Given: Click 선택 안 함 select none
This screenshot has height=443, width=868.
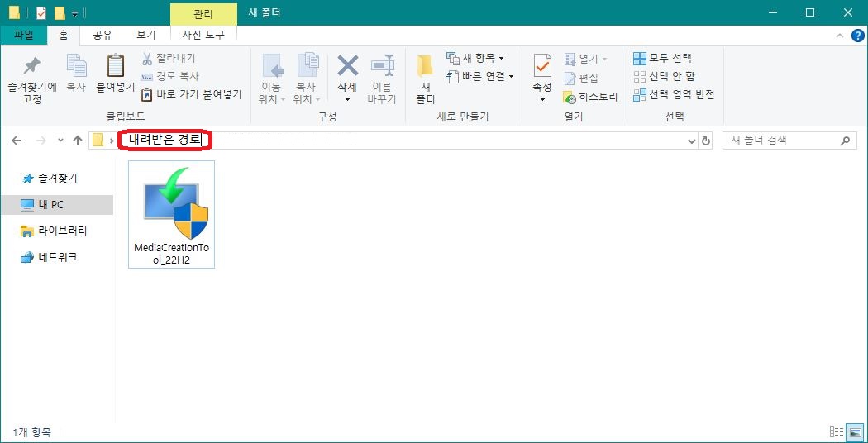Looking at the screenshot, I should (x=664, y=76).
